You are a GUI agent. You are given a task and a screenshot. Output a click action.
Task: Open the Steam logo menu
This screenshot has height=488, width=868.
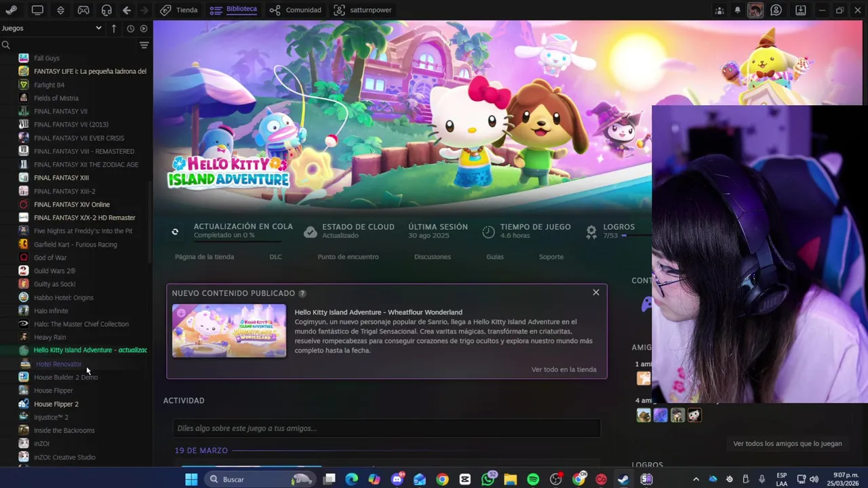(12, 10)
